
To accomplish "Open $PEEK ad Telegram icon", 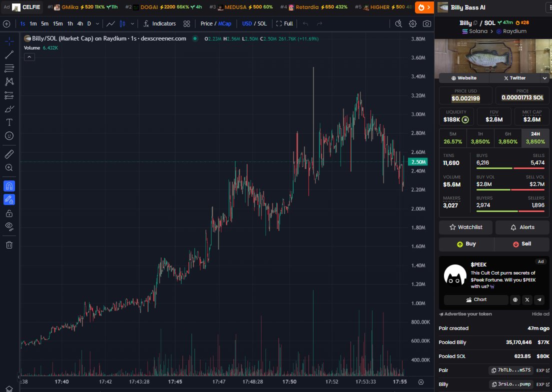I will click(x=539, y=300).
